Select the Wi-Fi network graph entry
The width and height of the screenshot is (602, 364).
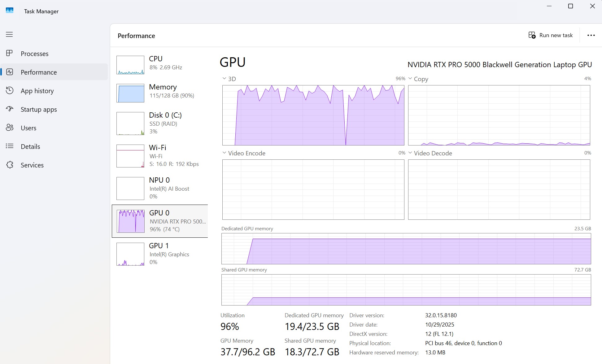pos(130,156)
